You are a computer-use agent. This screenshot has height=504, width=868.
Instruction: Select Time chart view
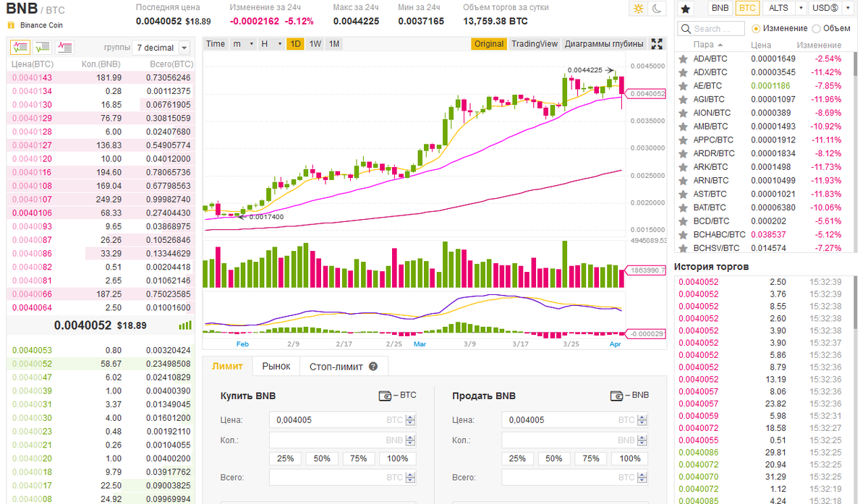(x=216, y=44)
